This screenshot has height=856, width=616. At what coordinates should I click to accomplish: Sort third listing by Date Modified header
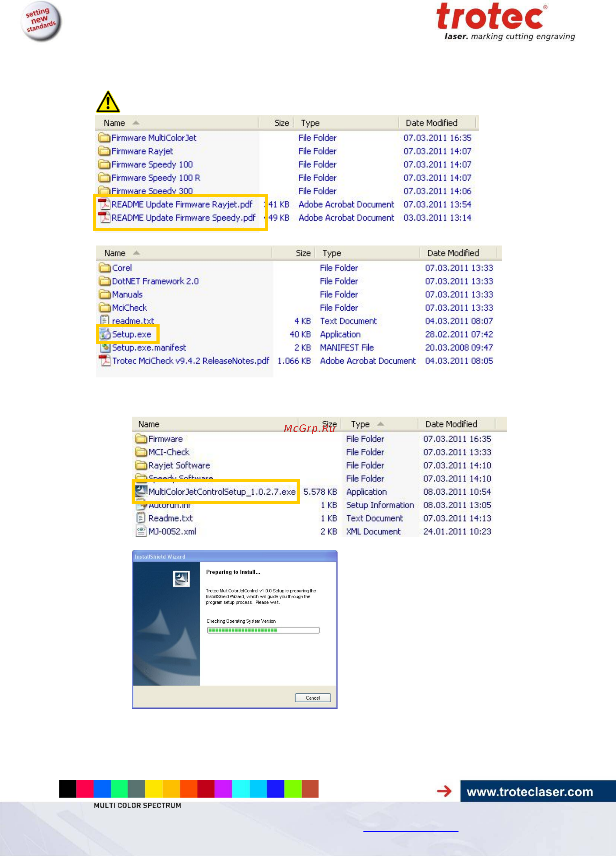point(451,424)
